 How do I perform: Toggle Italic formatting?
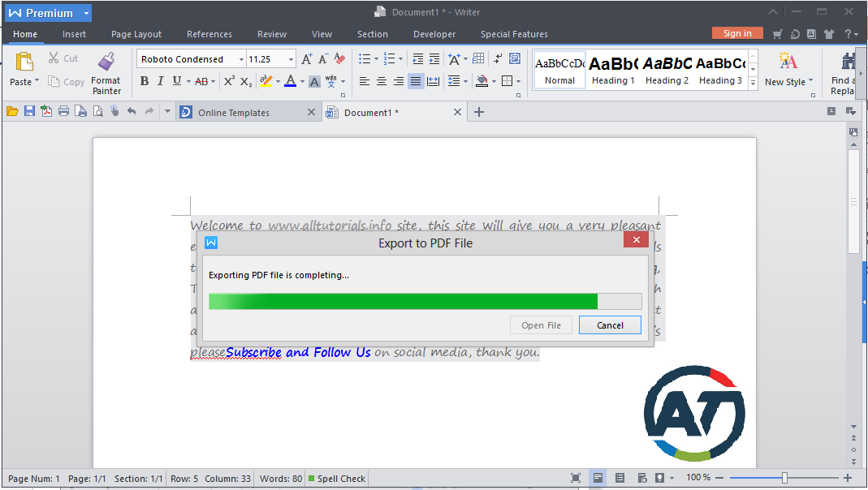[161, 81]
